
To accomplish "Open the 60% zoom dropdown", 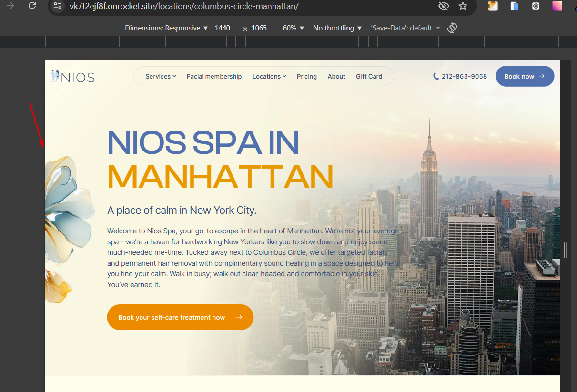I will [293, 28].
